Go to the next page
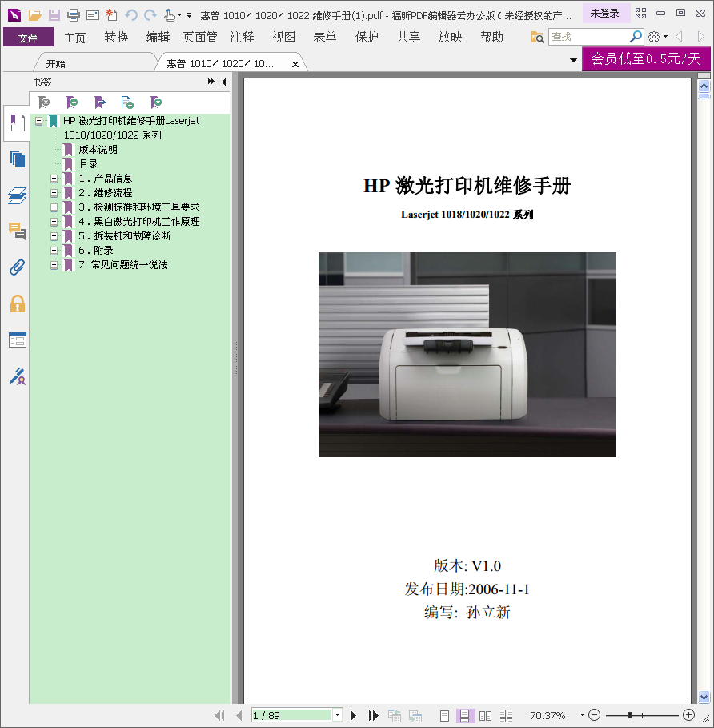Screen dimensions: 714x728 point(353,715)
